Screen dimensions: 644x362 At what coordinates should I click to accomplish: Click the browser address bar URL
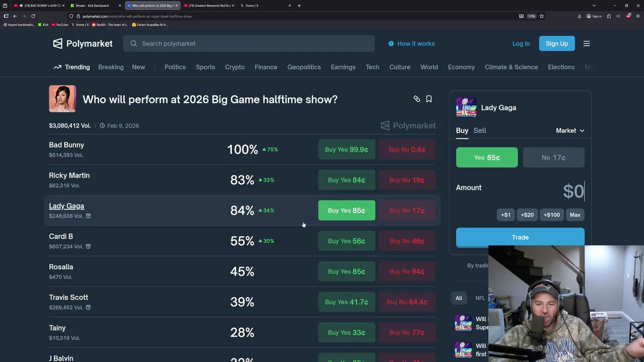(x=137, y=16)
